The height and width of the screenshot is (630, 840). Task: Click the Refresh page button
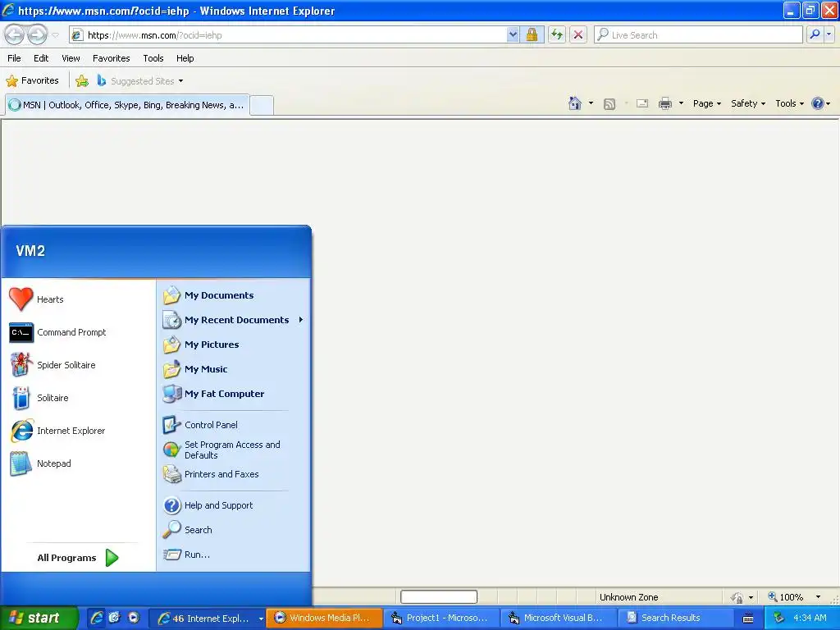pos(557,35)
